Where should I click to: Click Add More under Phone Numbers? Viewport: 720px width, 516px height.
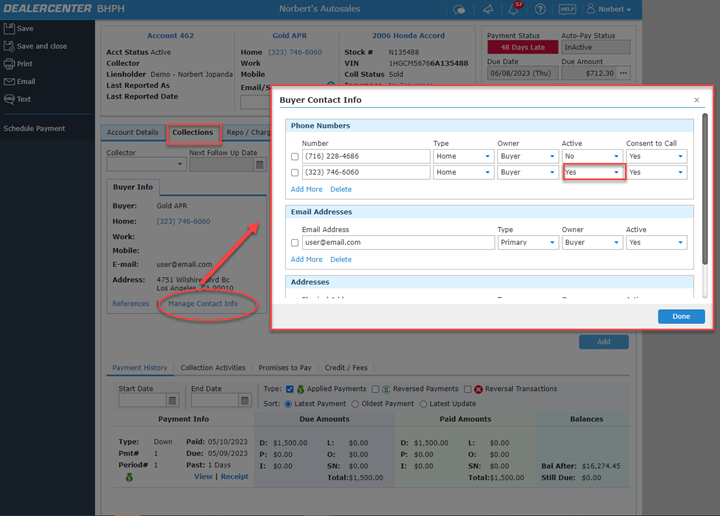pyautogui.click(x=306, y=189)
